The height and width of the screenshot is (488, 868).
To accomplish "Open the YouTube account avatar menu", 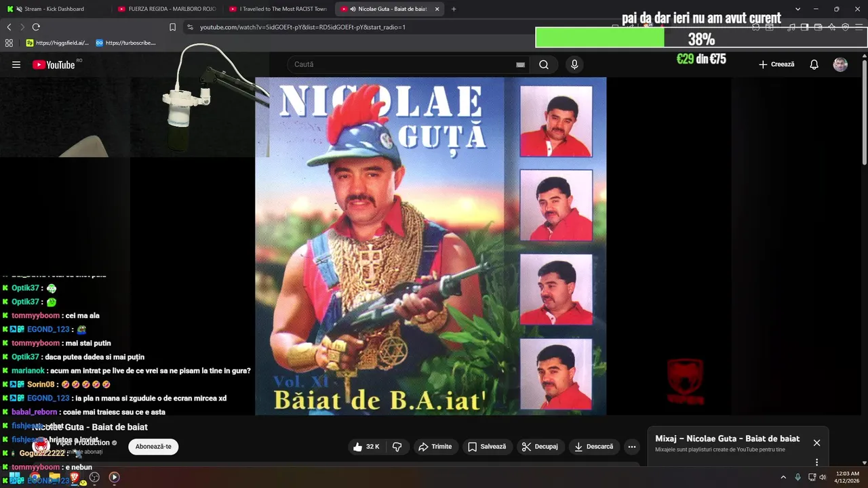I will pyautogui.click(x=840, y=64).
